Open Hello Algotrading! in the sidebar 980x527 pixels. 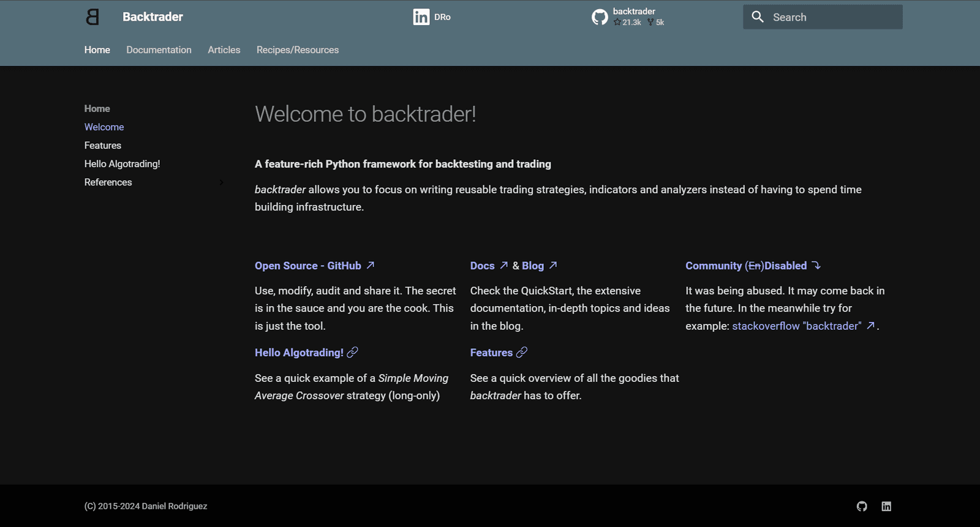pos(123,164)
